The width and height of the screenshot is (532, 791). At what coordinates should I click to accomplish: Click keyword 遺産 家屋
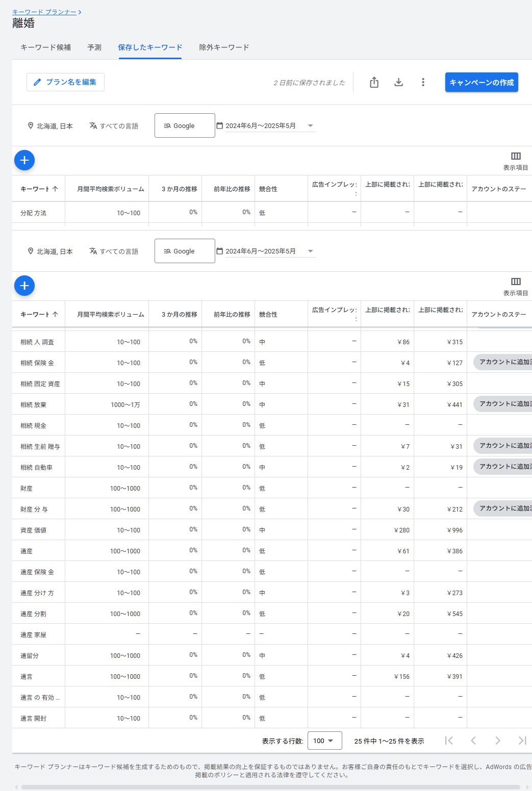(33, 634)
